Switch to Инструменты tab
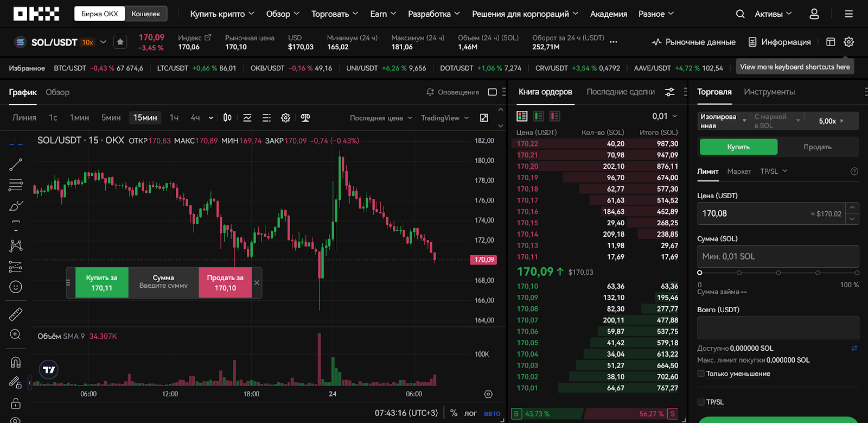The width and height of the screenshot is (868, 423). [x=769, y=92]
